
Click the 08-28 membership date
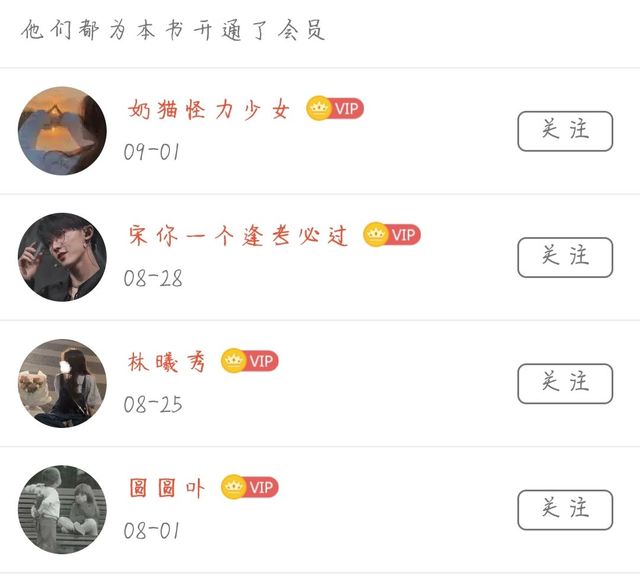coord(153,278)
